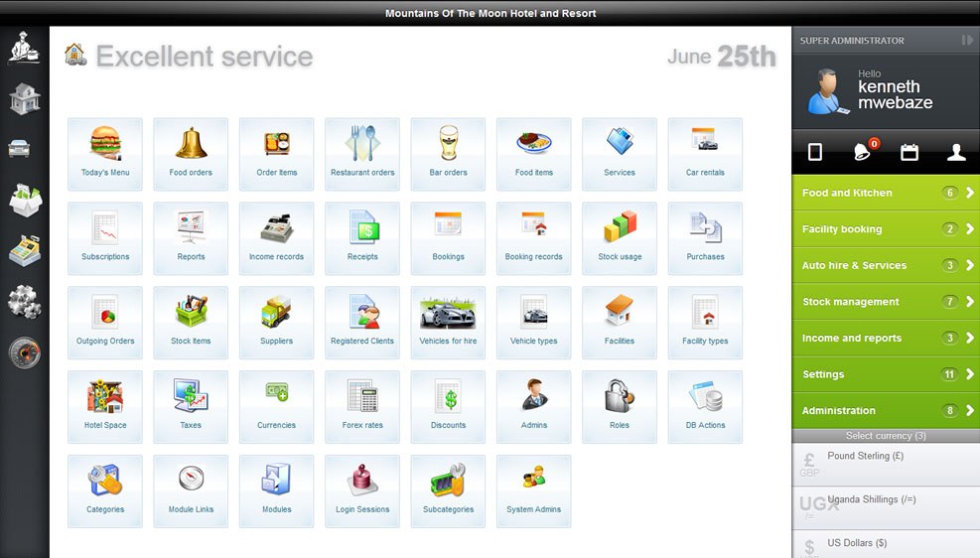
Task: Open the Facilities tile
Action: tap(620, 323)
